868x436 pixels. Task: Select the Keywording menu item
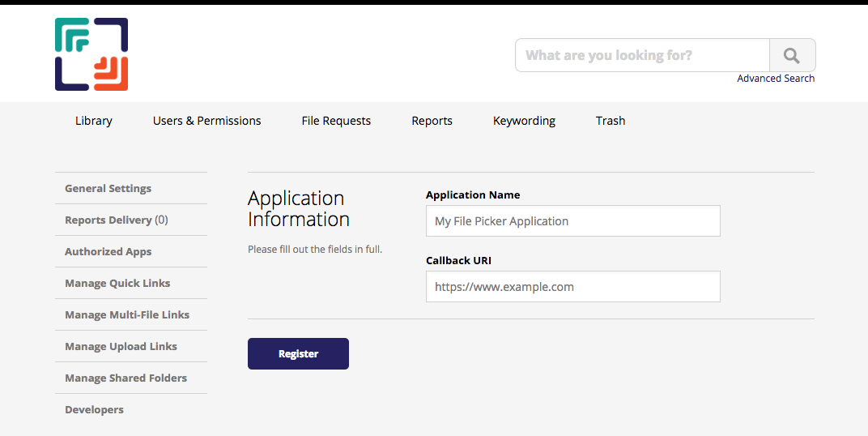point(524,121)
